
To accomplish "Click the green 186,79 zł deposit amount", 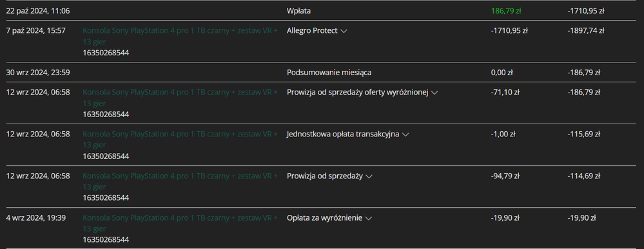I will [506, 11].
